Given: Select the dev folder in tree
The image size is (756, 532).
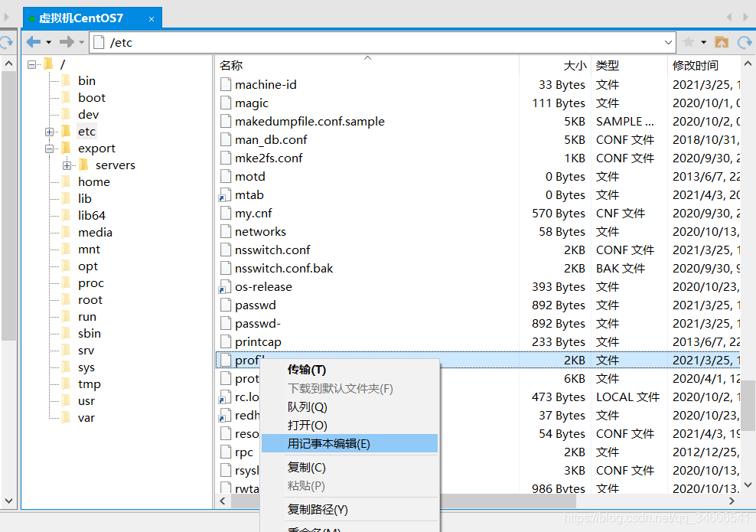Looking at the screenshot, I should 88,114.
